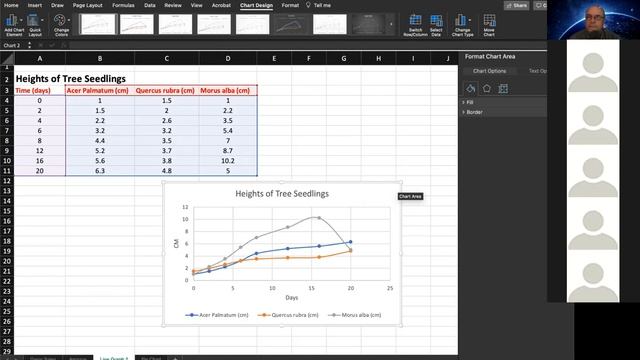
Task: Open the Home ribbon tab
Action: 11,5
